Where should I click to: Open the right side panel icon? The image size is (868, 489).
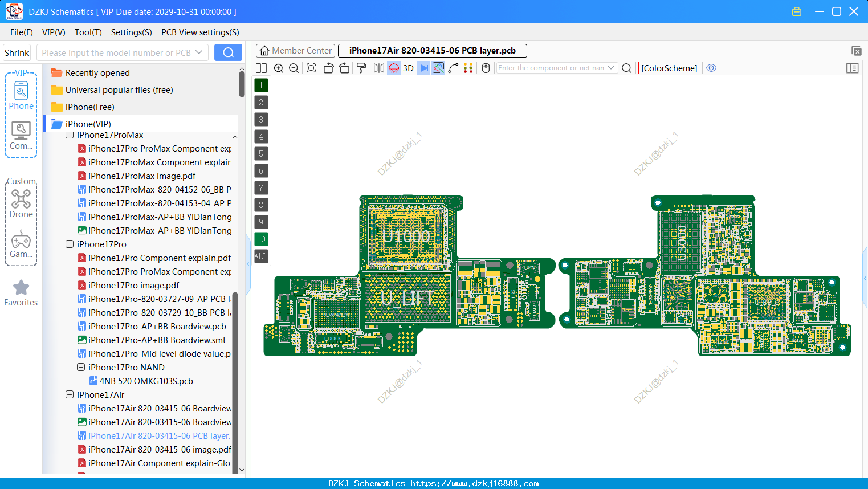(x=853, y=68)
